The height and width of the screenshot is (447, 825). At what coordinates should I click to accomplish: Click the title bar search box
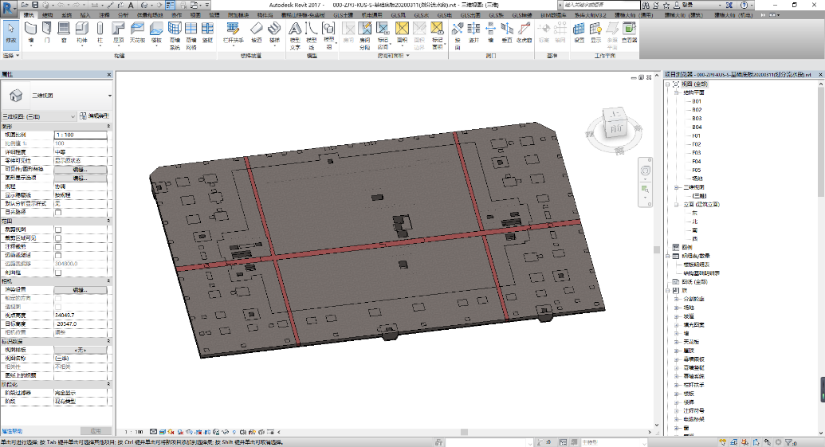pos(601,5)
